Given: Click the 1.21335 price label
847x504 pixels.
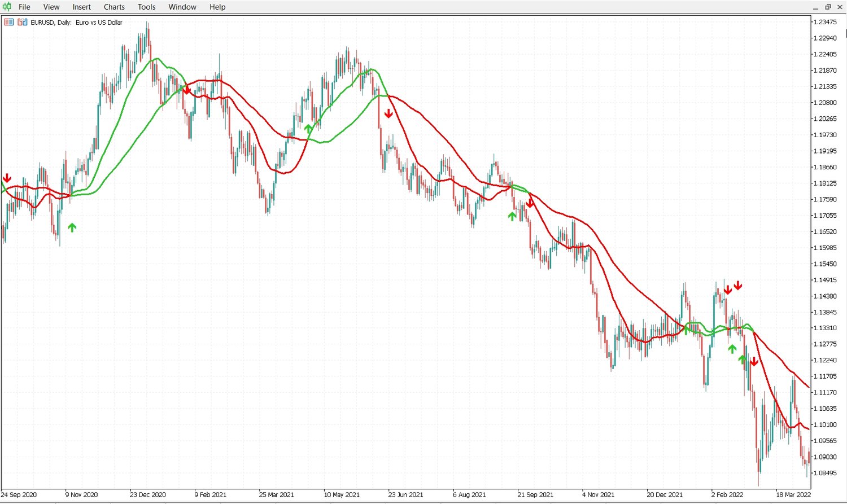Looking at the screenshot, I should pos(826,86).
